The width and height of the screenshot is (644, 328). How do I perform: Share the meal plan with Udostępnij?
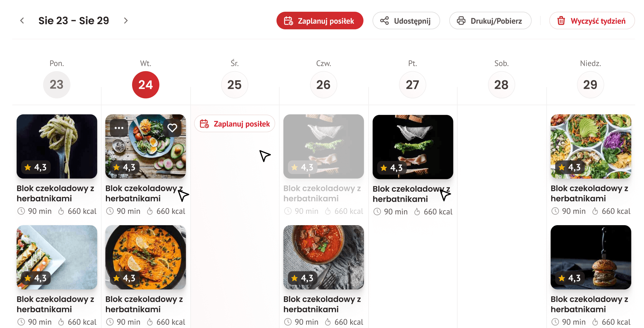[406, 21]
